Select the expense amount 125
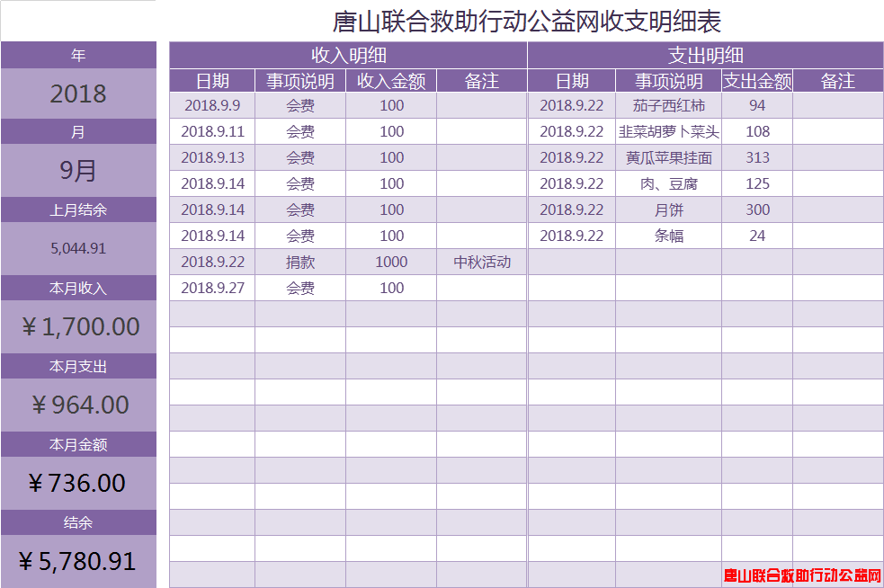The width and height of the screenshot is (884, 588). (x=757, y=183)
